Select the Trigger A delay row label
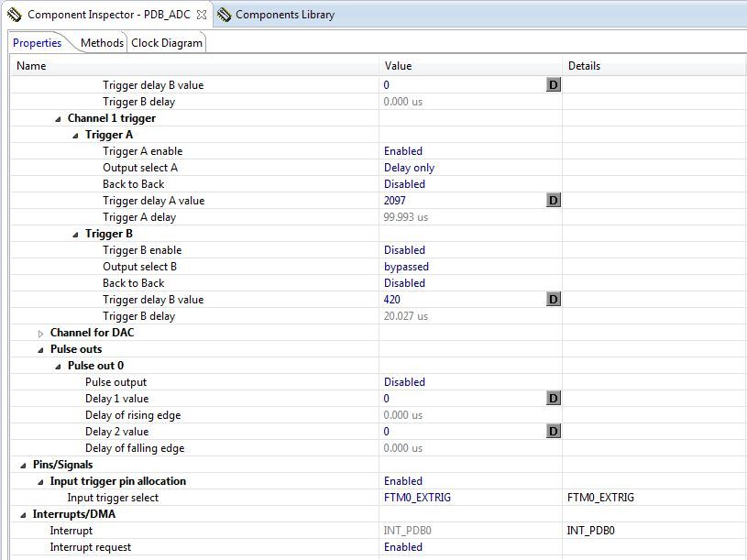Image resolution: width=747 pixels, height=560 pixels. [139, 217]
